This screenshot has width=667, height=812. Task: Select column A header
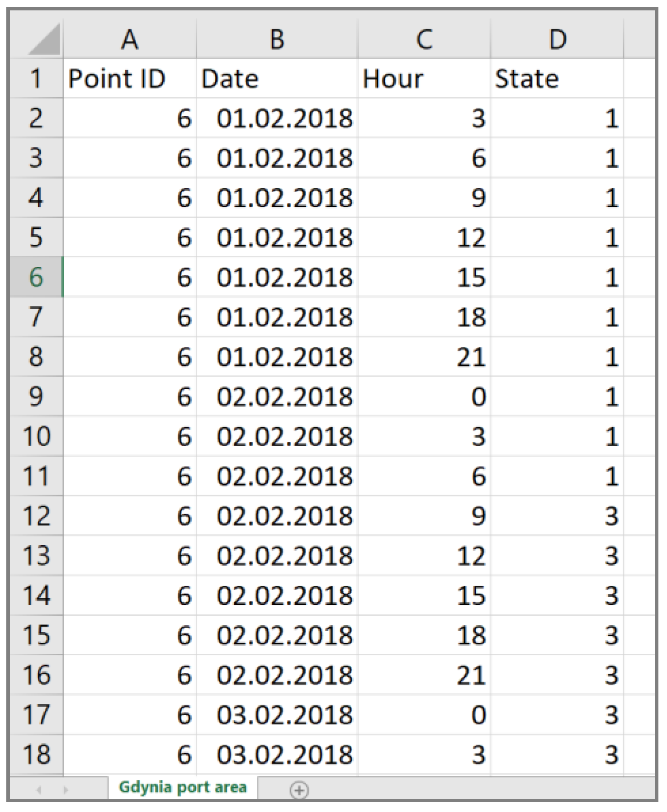130,39
